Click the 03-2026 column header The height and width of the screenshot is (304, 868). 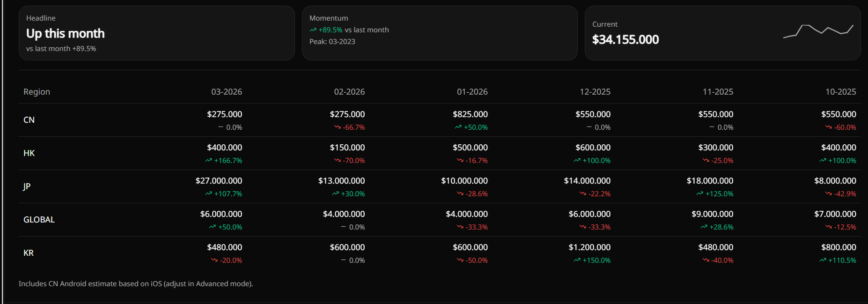click(x=227, y=92)
